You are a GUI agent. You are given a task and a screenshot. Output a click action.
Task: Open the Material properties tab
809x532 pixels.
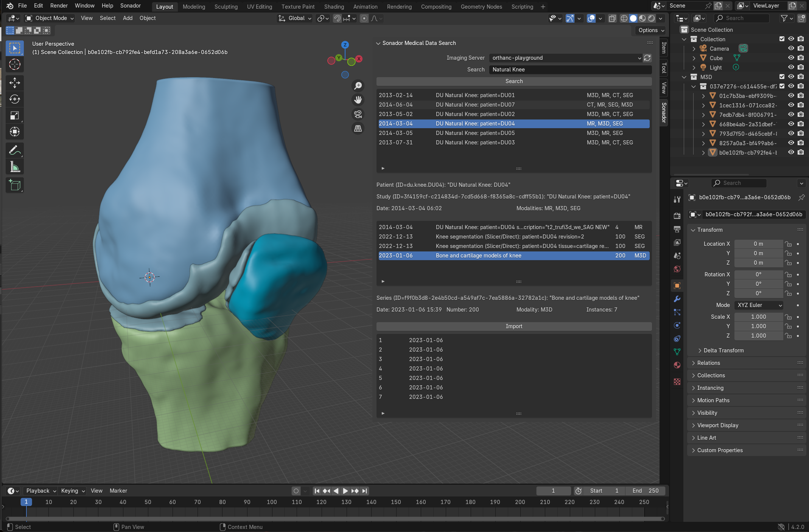tap(677, 365)
